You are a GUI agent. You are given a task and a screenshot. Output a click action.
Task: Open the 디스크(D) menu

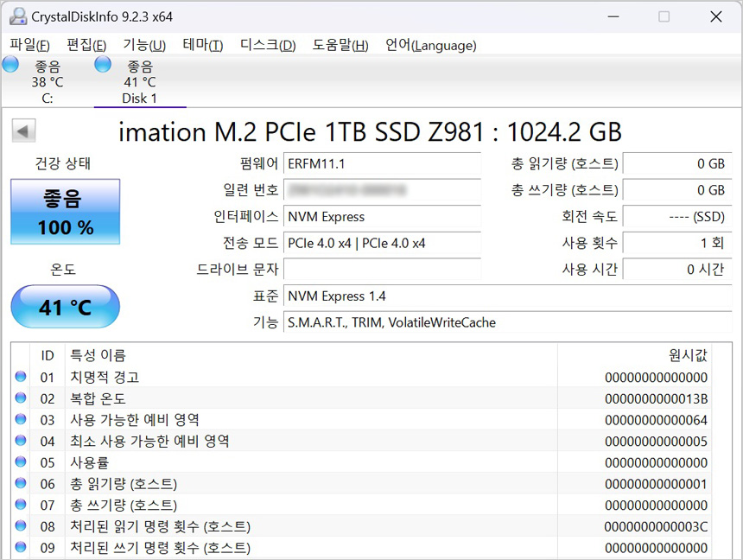(x=268, y=45)
